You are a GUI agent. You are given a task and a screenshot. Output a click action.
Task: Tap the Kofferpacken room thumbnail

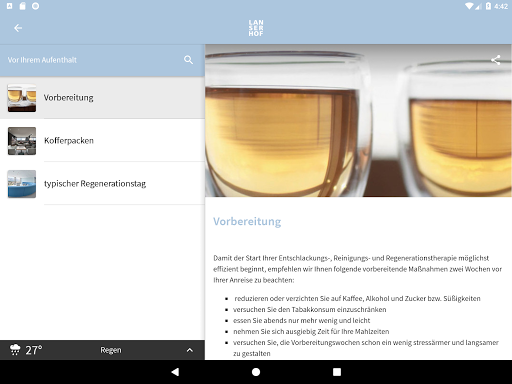click(x=22, y=141)
